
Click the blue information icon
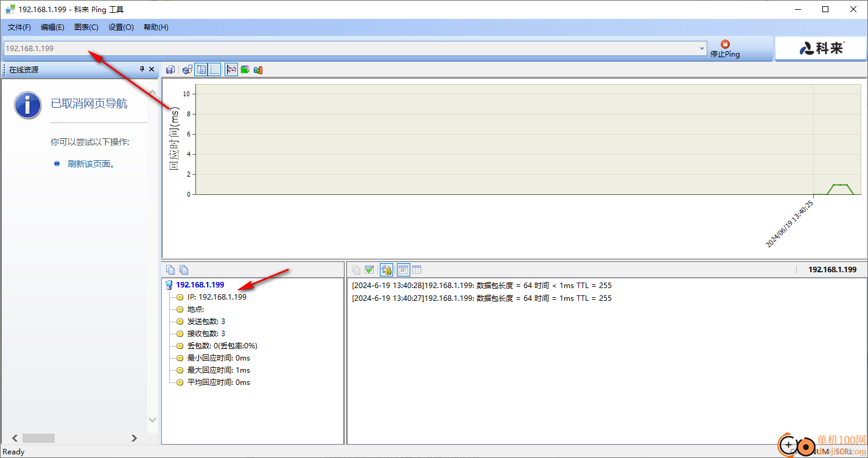click(x=28, y=105)
